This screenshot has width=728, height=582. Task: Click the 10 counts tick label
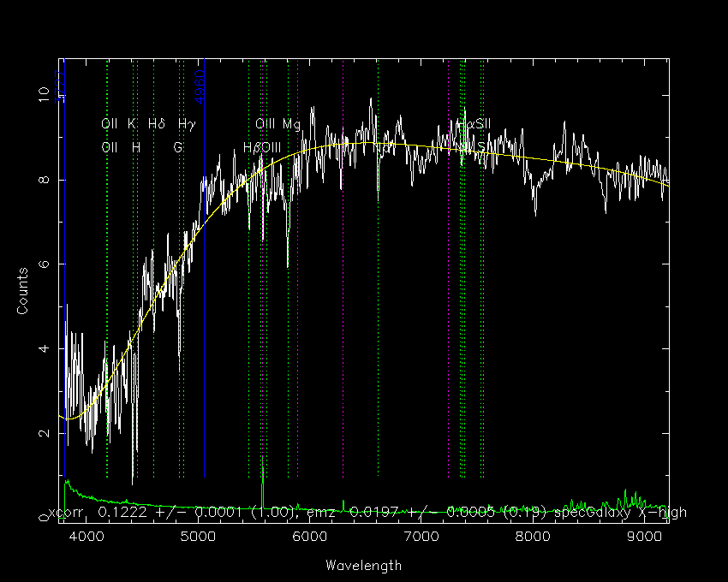coord(43,95)
